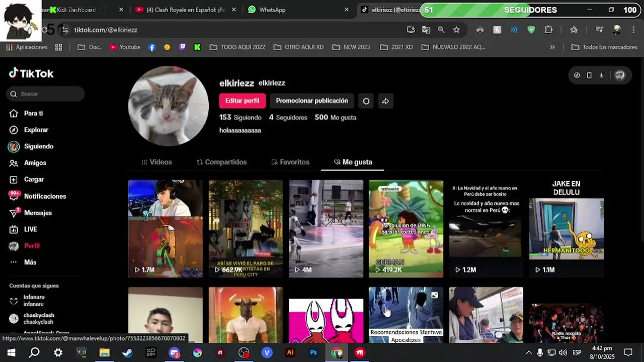Open profile settings gear icon

366,101
